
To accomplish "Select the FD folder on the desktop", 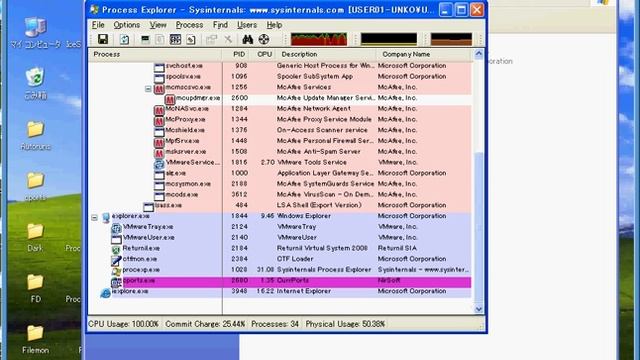I will tap(36, 282).
